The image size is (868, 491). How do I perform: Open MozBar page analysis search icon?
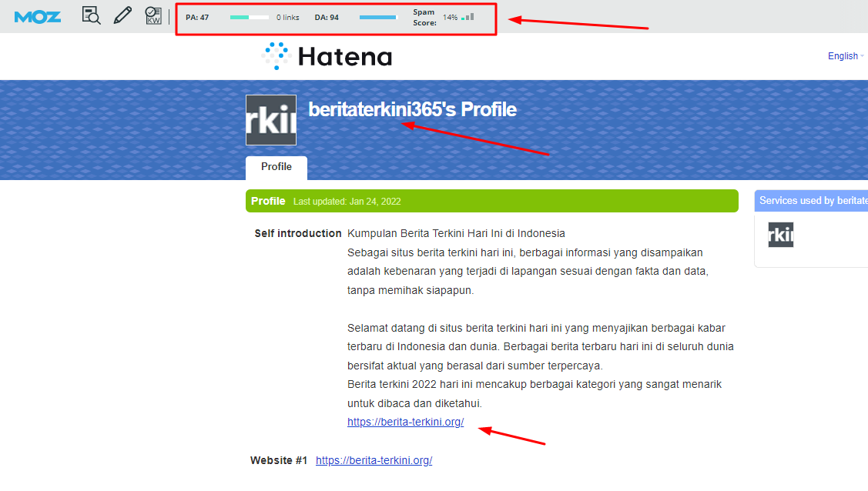[92, 16]
